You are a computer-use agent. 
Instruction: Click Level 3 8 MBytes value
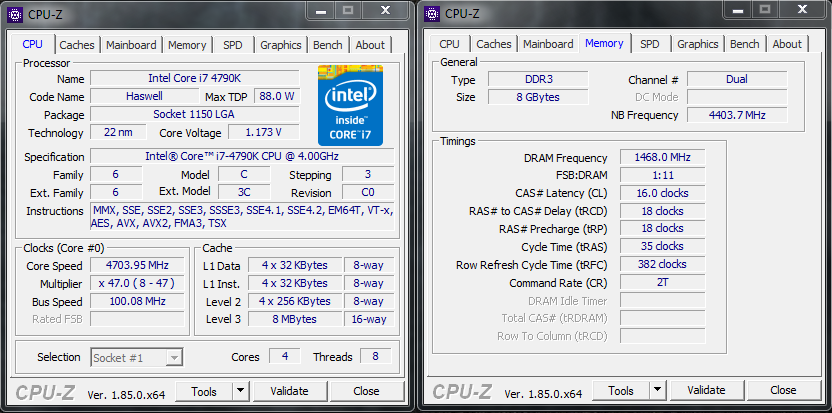tap(294, 319)
